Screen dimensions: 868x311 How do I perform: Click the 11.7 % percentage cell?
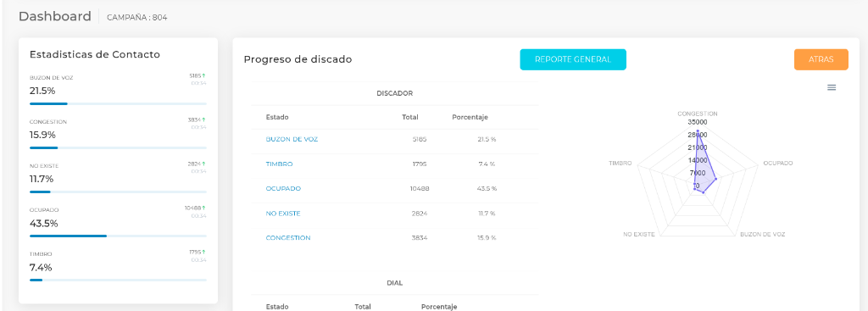(487, 214)
